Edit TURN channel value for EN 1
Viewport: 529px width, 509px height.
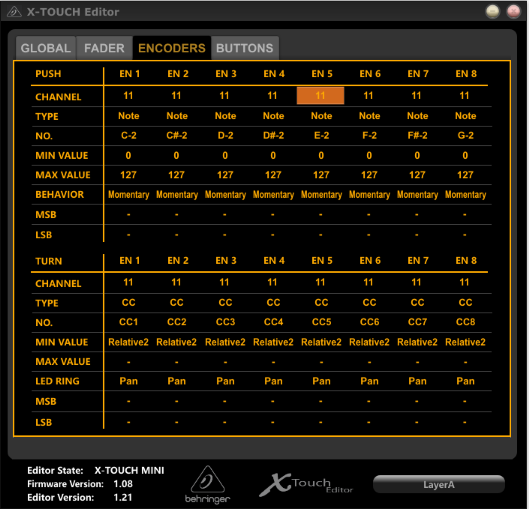pos(128,282)
